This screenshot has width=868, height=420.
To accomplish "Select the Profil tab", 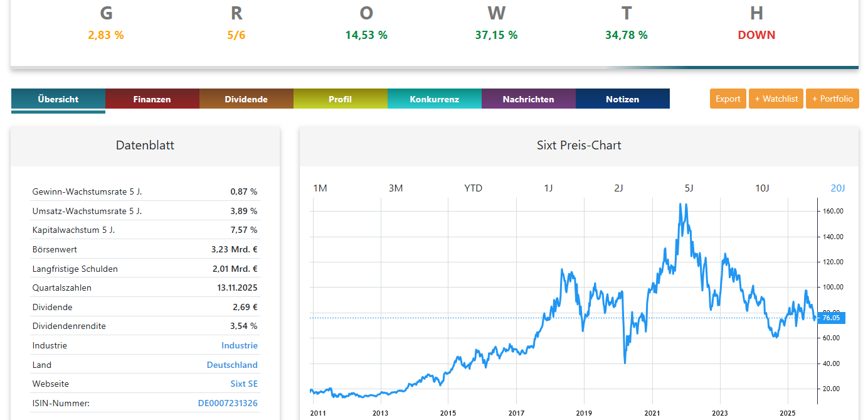I will click(x=341, y=99).
